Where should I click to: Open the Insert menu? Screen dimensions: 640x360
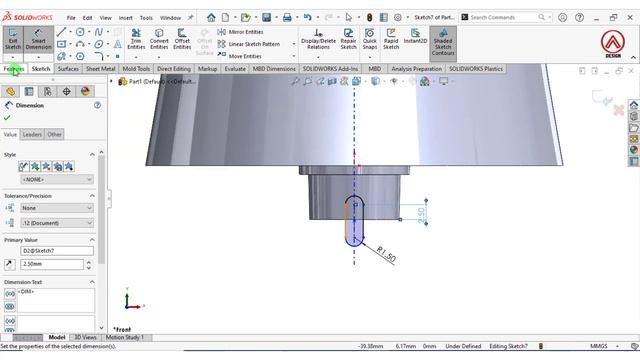click(126, 18)
